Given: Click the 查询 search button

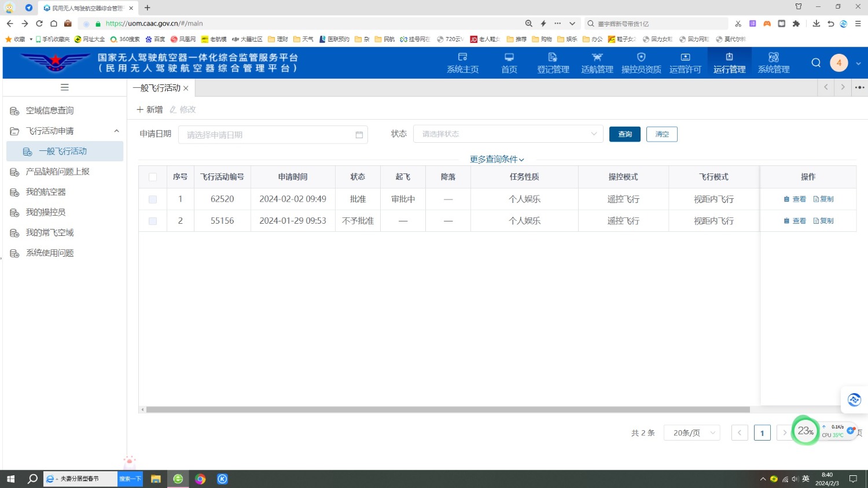Looking at the screenshot, I should 625,134.
